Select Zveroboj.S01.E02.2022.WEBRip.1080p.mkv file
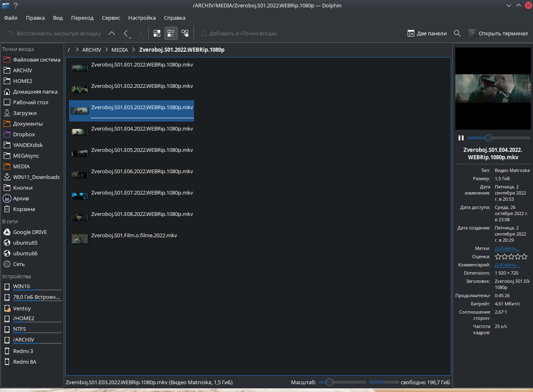 (x=132, y=89)
